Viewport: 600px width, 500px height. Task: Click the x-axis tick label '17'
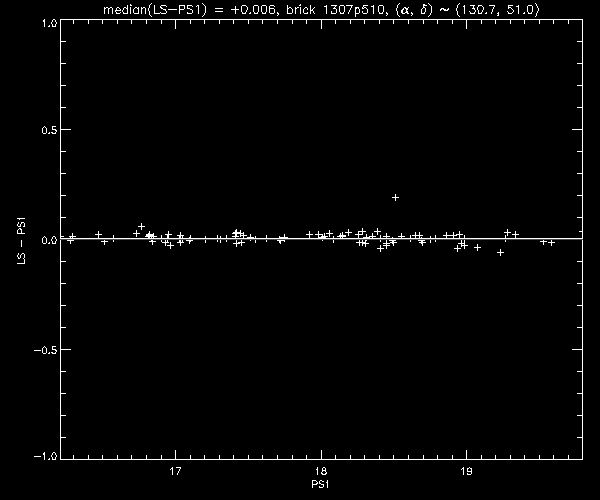(x=175, y=471)
